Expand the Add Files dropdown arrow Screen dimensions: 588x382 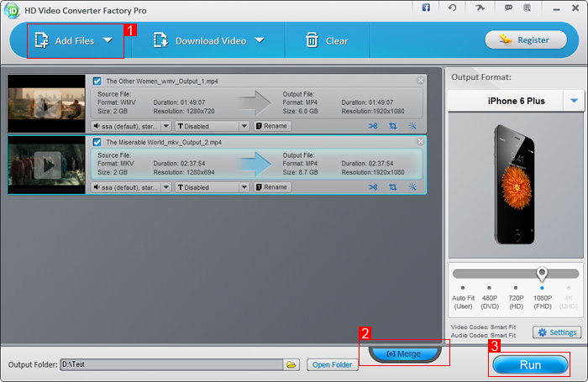point(108,40)
